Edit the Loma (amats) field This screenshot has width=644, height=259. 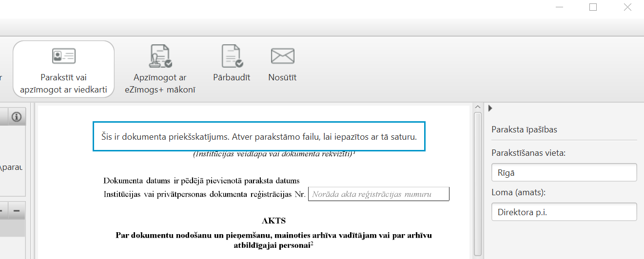coord(564,212)
